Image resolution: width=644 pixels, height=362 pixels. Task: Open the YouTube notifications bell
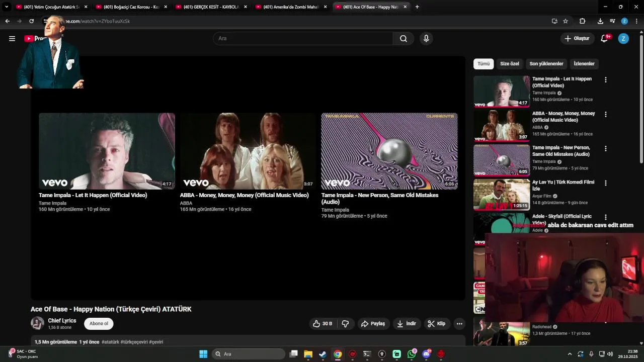click(x=605, y=38)
